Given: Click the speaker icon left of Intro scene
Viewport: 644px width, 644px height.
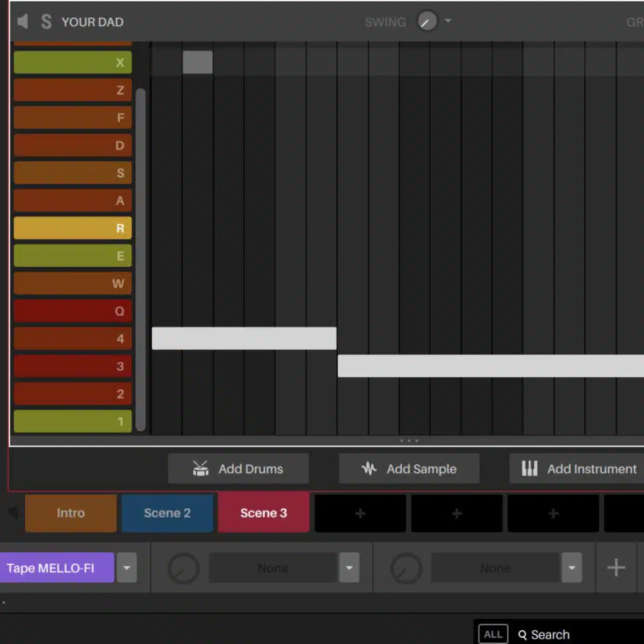Looking at the screenshot, I should 13,512.
